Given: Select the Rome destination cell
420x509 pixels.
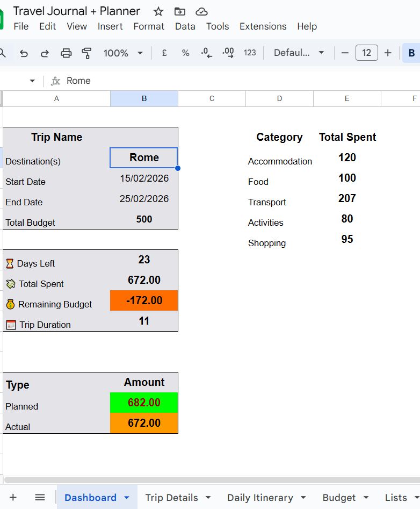Looking at the screenshot, I should (x=144, y=158).
